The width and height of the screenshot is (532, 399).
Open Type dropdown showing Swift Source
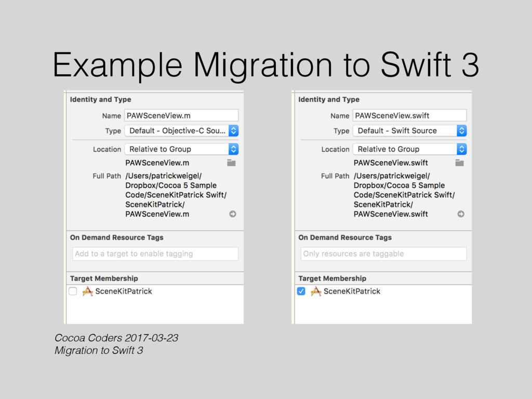pos(410,130)
